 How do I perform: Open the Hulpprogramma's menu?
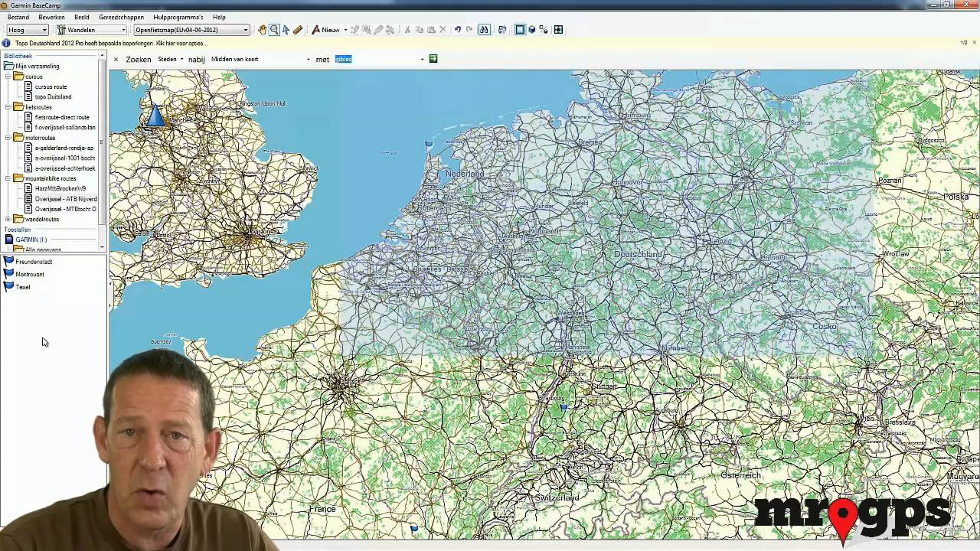[x=178, y=17]
